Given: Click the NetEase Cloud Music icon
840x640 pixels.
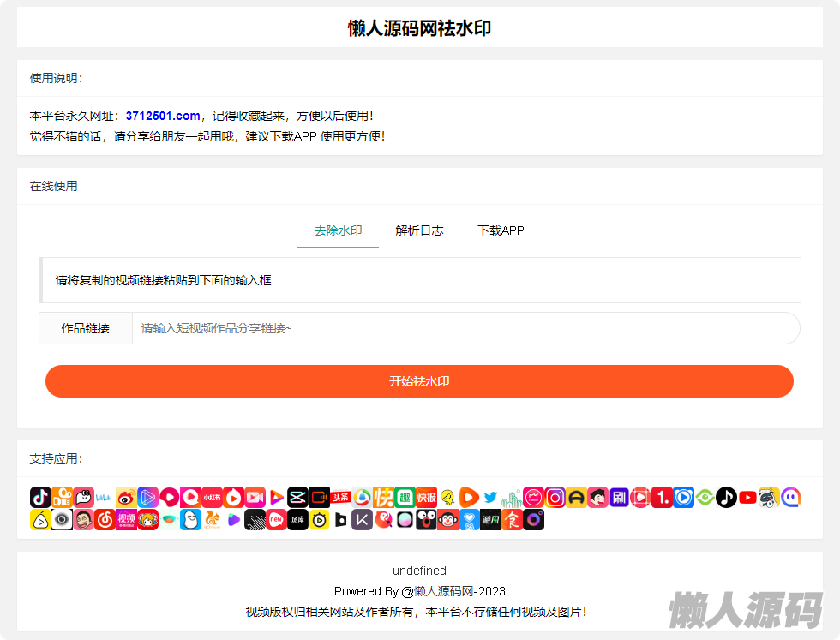Looking at the screenshot, I should pos(105,519).
